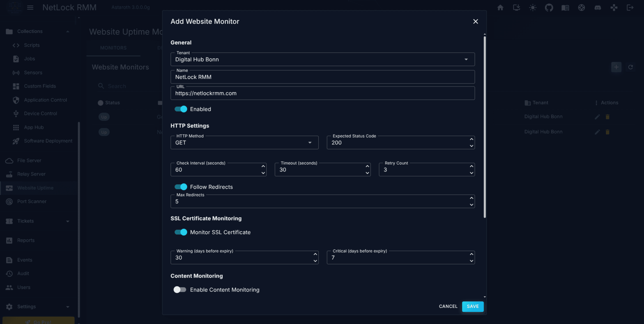Decrease Critical days before expiry
644x324 pixels.
(471, 261)
